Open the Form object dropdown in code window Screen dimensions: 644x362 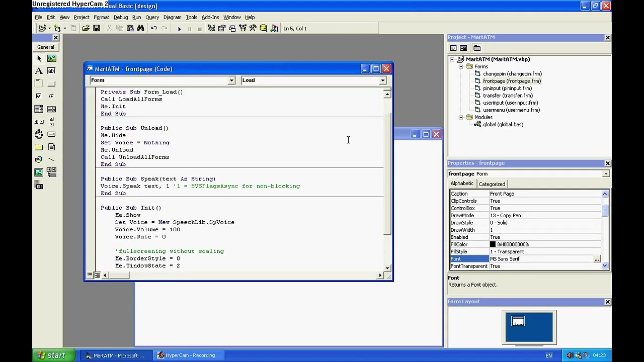pos(231,80)
